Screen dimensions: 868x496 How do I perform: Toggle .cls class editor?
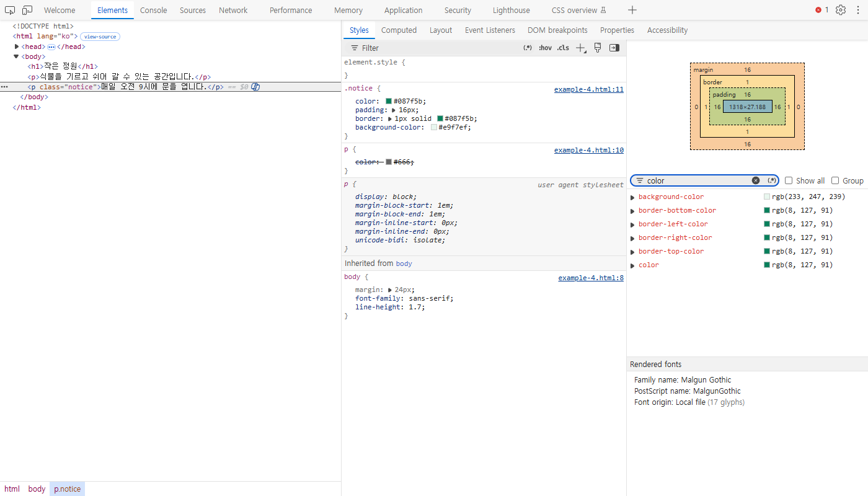click(x=563, y=48)
